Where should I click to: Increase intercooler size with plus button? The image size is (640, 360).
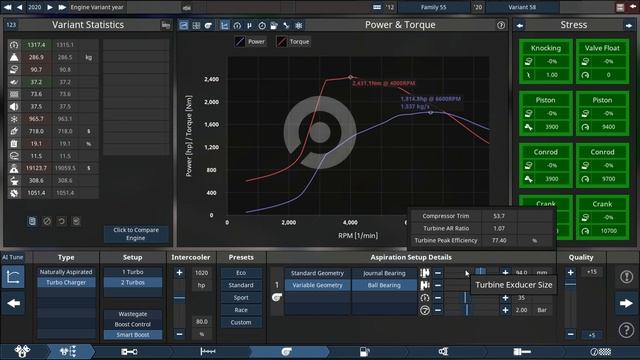[179, 273]
